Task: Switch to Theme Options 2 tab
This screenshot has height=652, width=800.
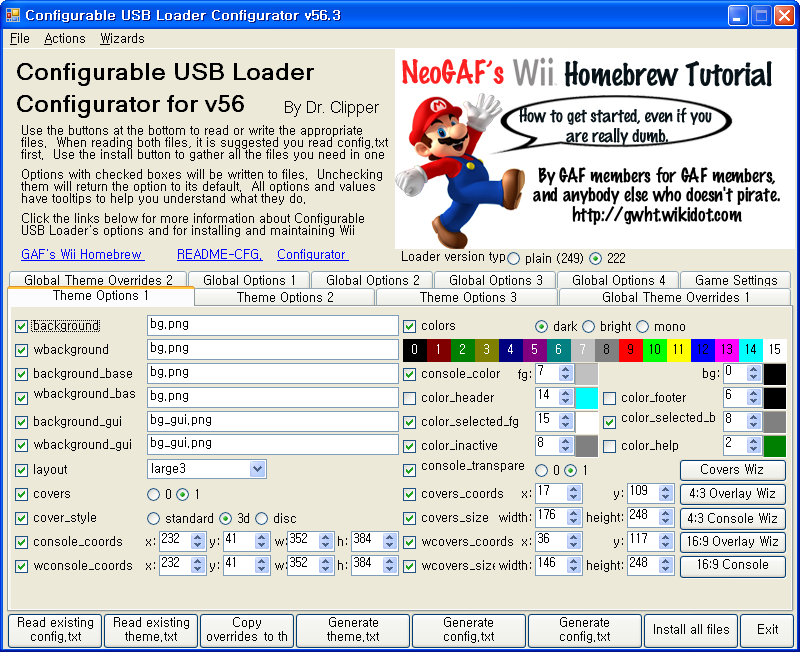Action: 285,297
